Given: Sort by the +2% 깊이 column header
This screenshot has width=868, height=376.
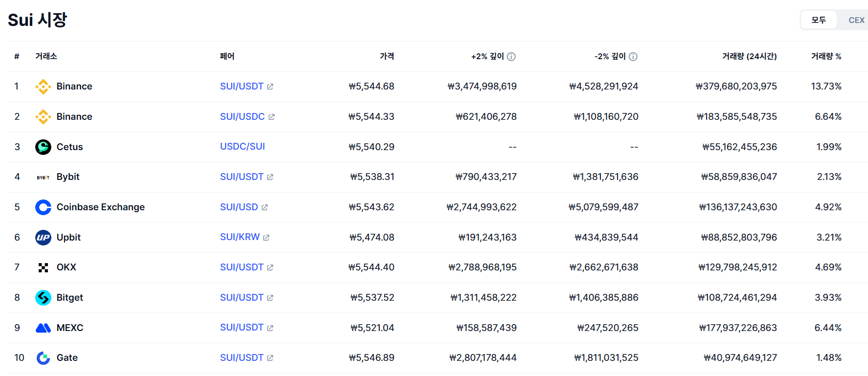Looking at the screenshot, I should point(487,56).
